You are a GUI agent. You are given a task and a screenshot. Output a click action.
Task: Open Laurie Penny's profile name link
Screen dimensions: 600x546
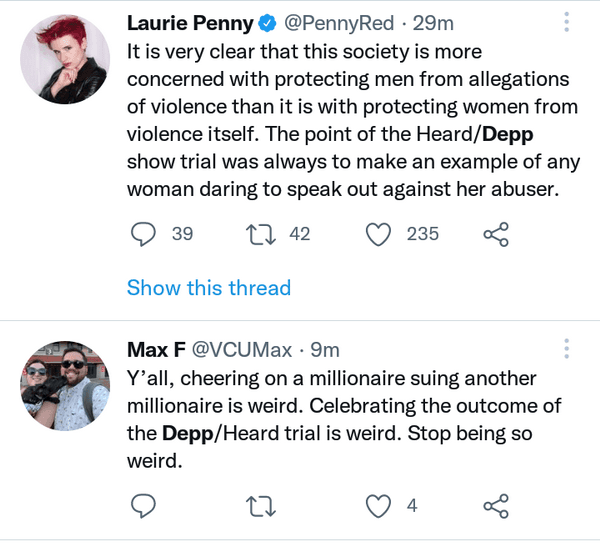coord(190,23)
